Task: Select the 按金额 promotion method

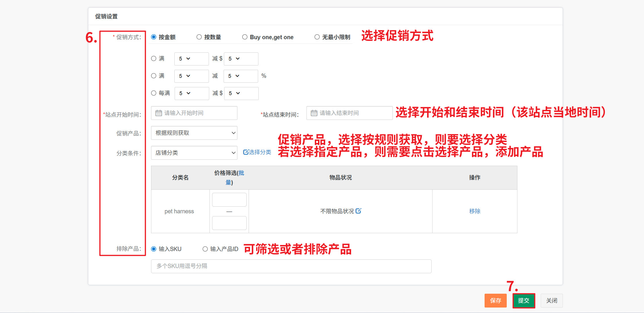Action: tap(154, 37)
